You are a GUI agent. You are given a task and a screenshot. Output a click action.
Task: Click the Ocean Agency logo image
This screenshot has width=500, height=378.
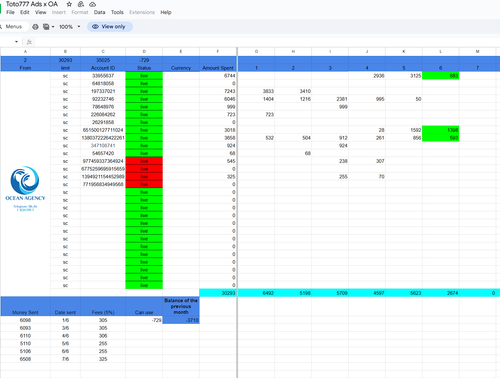pos(25,188)
